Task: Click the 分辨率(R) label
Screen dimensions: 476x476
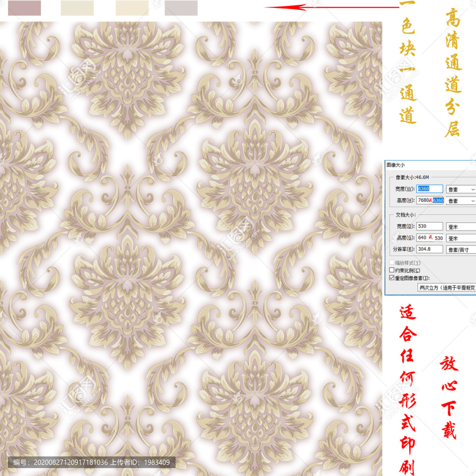Action: click(x=404, y=249)
